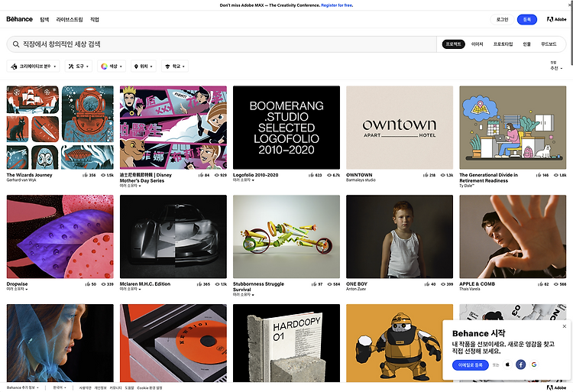Click the Behance logo

point(19,19)
